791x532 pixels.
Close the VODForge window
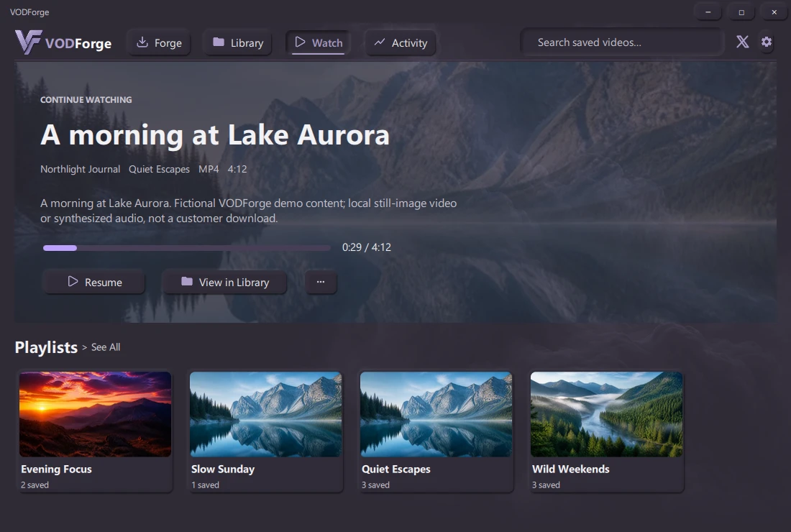point(774,12)
